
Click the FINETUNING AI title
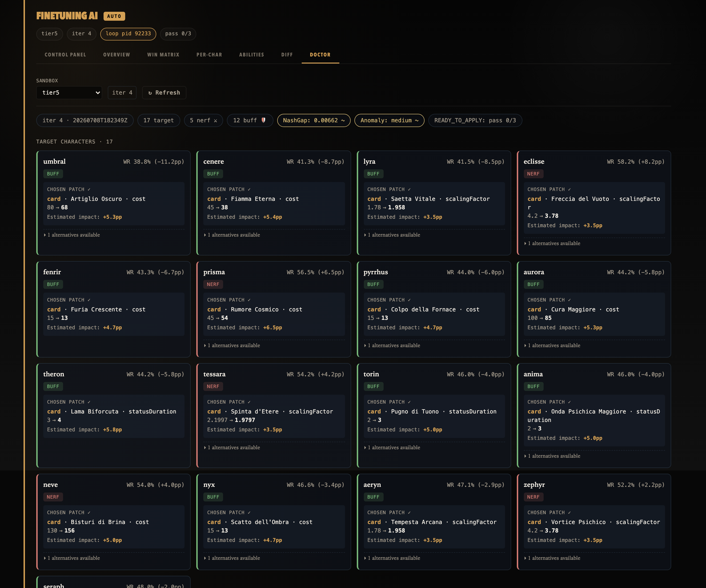click(x=67, y=16)
